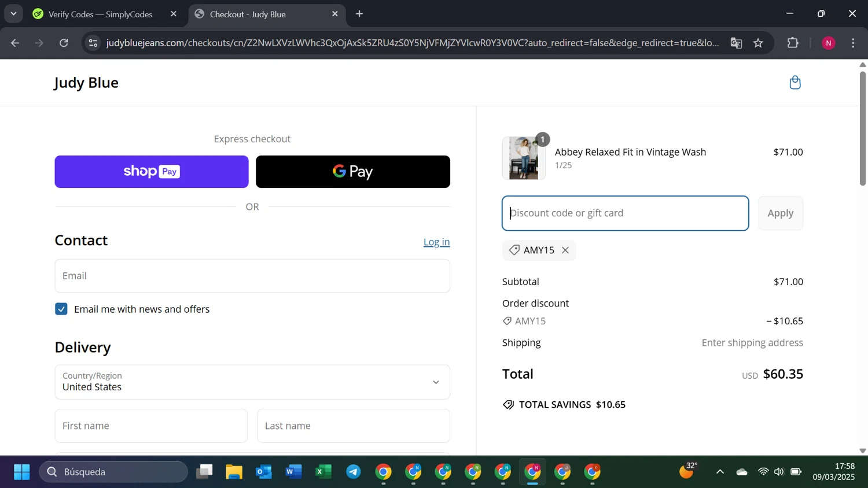The image size is (868, 488).
Task: Open Word from the taskbar
Action: 294,472
